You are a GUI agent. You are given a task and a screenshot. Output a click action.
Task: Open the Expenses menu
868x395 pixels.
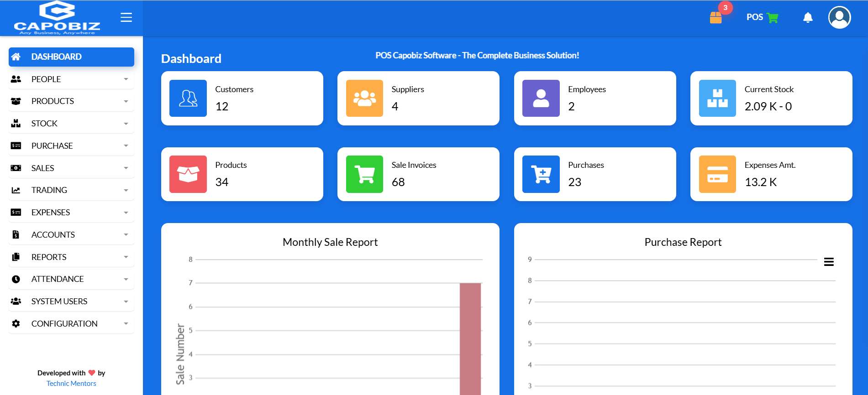[71, 213]
